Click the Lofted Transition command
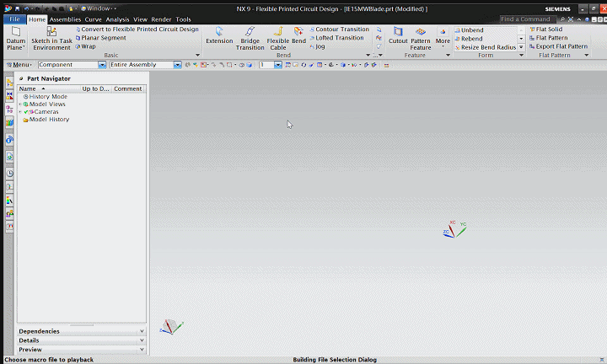The image size is (607, 364). pyautogui.click(x=336, y=38)
